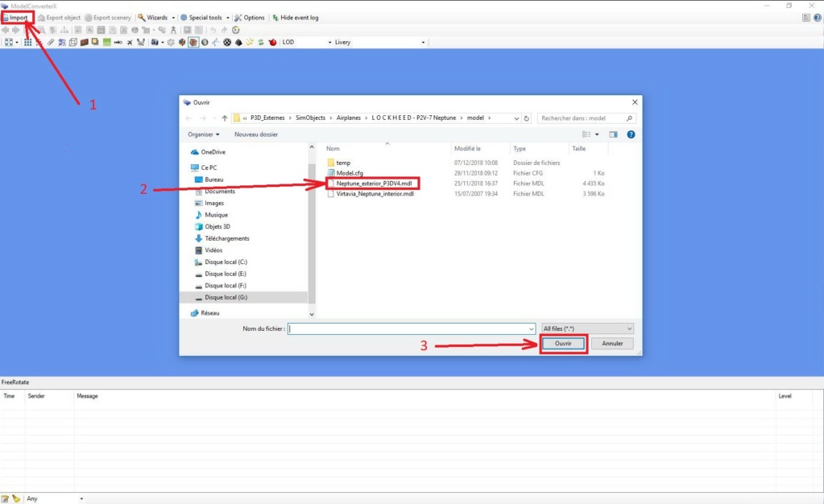The height and width of the screenshot is (504, 824).
Task: Open the Options settings
Action: (x=250, y=18)
